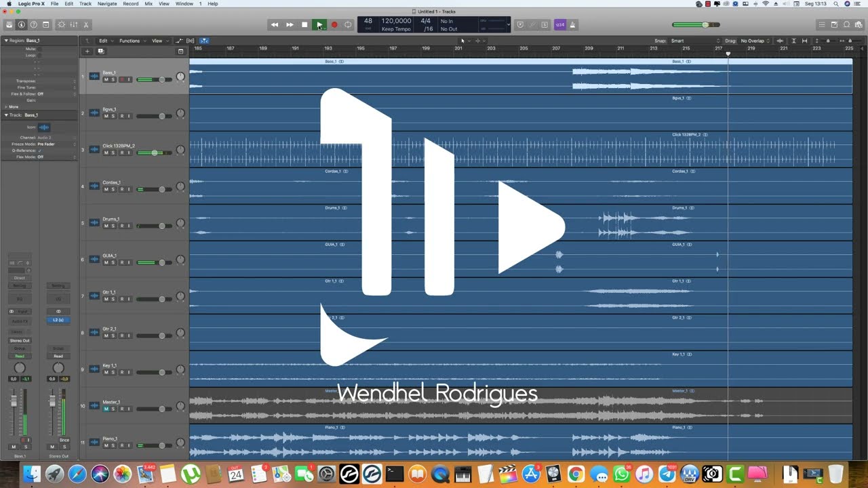Click the Setting button on Bass_1 channel strip
Viewport: 868px width, 488px height.
pos(20,286)
